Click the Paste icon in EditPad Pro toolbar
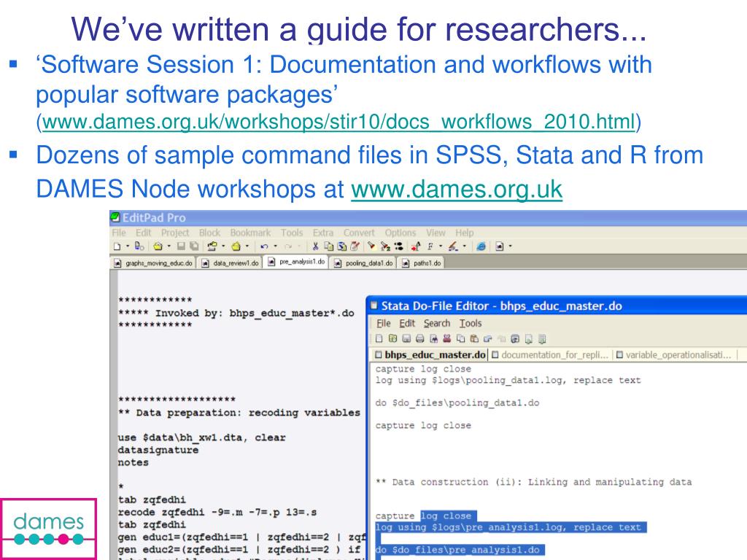The image size is (747, 560). point(341,246)
